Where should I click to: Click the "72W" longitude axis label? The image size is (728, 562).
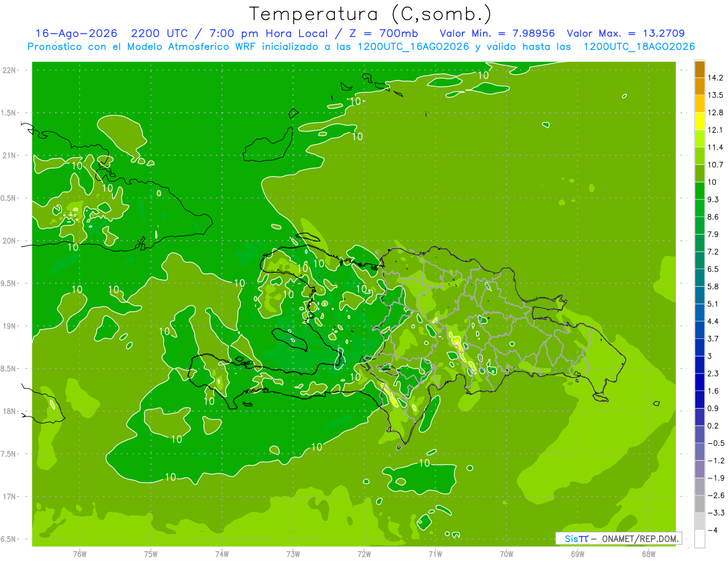364,554
